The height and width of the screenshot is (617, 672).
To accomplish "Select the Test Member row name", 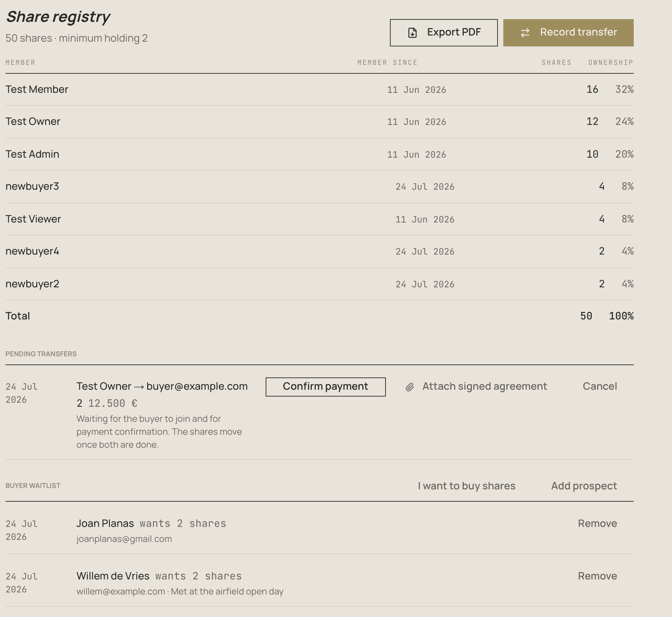I will tap(37, 89).
